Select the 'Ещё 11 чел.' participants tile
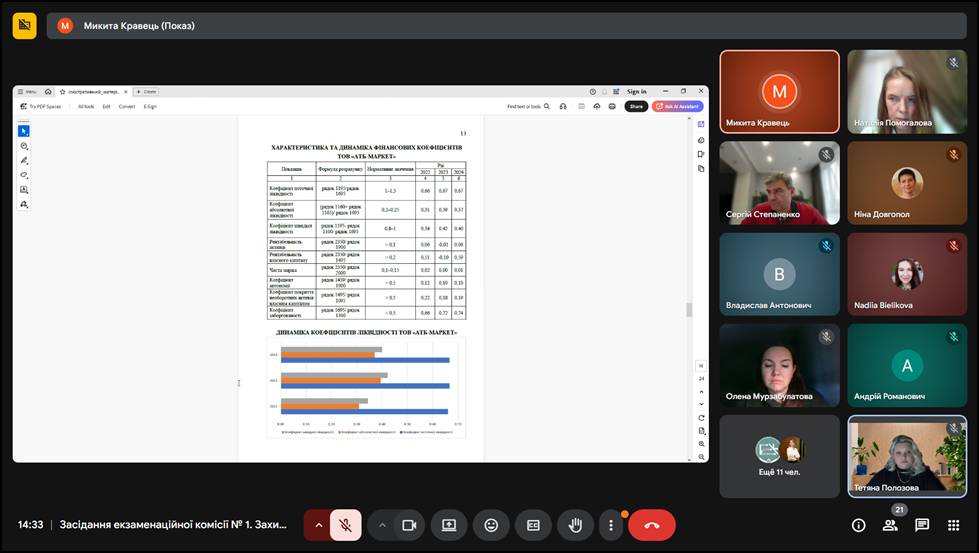 [779, 456]
